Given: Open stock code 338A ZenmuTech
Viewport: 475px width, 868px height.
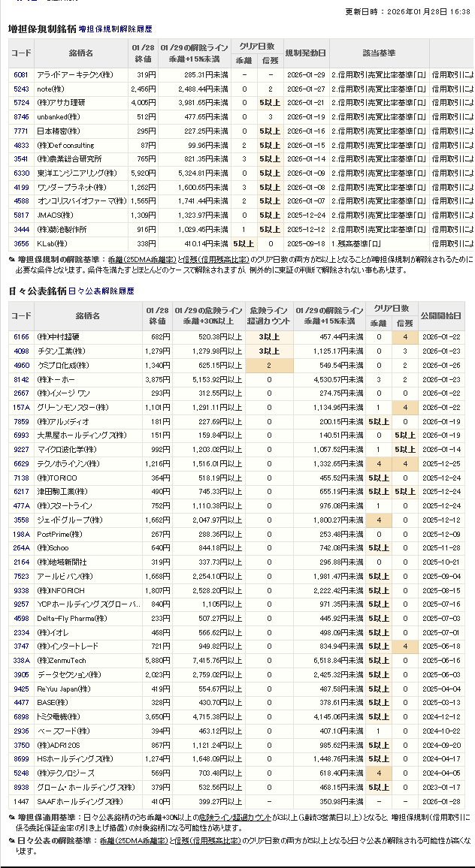Looking at the screenshot, I should (21, 661).
